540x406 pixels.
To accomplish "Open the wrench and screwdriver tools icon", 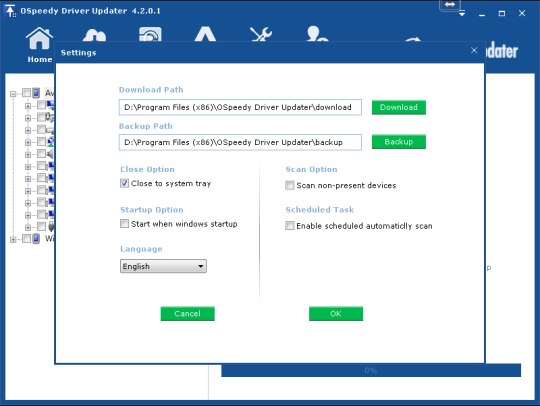I will pyautogui.click(x=261, y=34).
